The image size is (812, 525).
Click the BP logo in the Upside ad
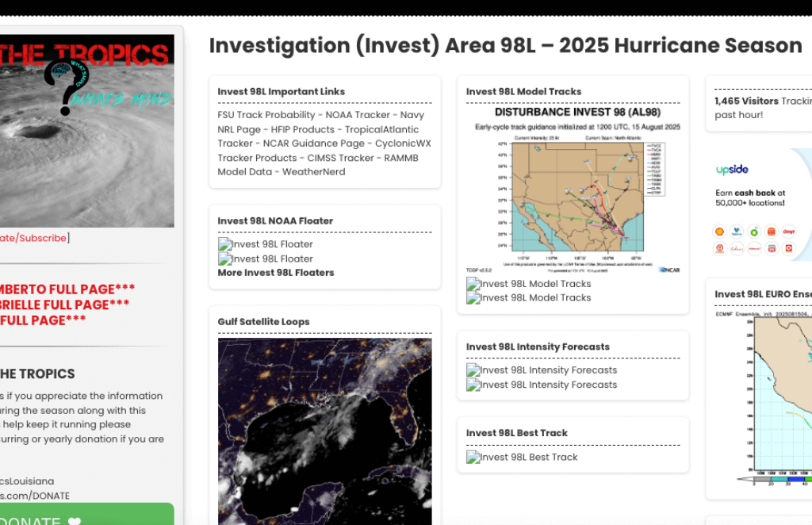(754, 232)
